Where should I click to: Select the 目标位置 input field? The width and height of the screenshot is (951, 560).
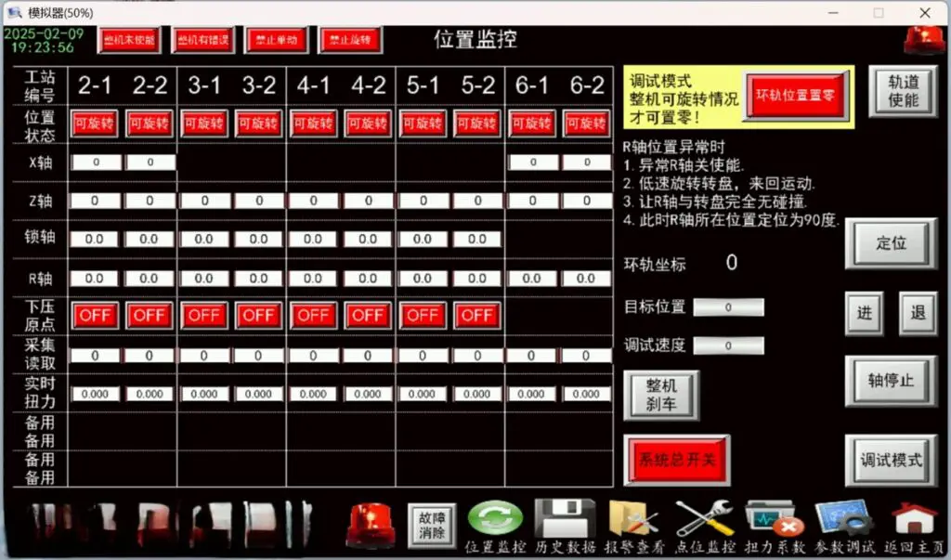coord(729,307)
